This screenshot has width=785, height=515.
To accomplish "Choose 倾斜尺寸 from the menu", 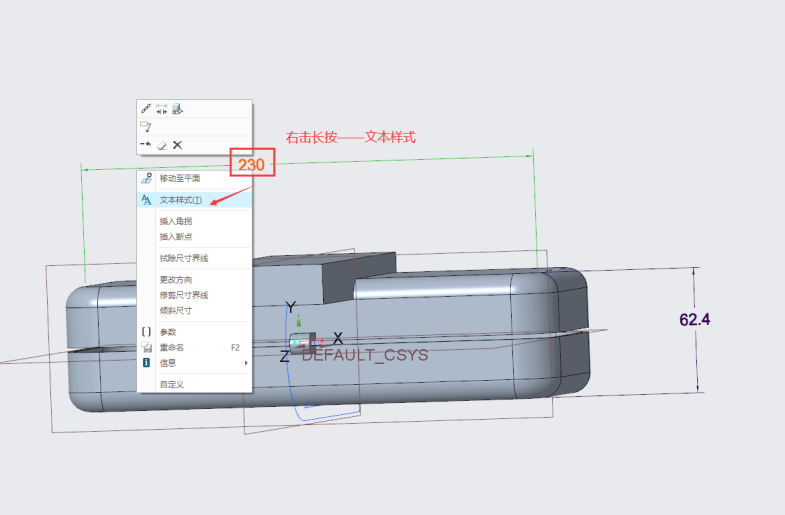I will click(x=175, y=310).
